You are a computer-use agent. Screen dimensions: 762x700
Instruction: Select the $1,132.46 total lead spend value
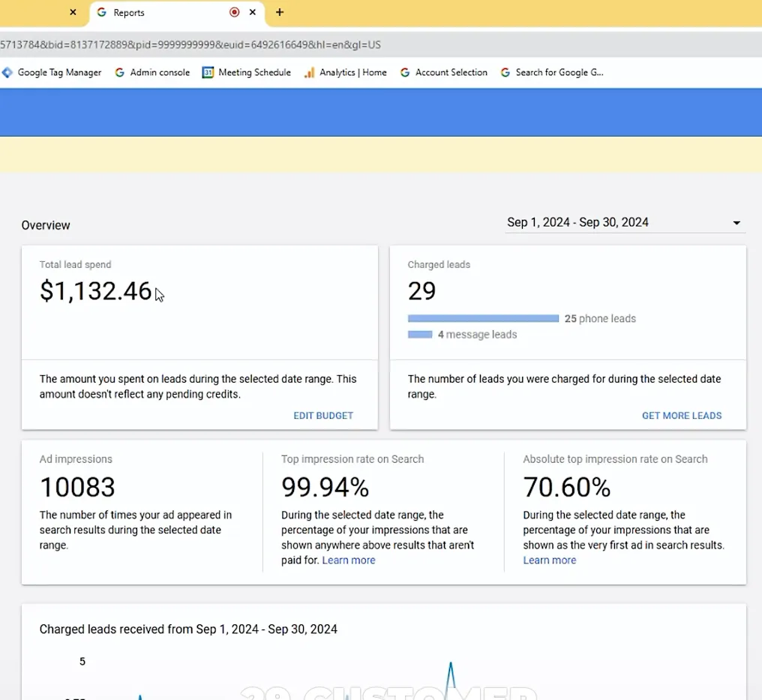point(96,290)
